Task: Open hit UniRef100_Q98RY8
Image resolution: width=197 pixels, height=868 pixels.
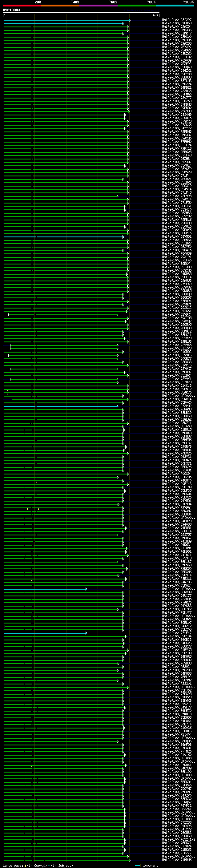Action: pyautogui.click(x=177, y=446)
